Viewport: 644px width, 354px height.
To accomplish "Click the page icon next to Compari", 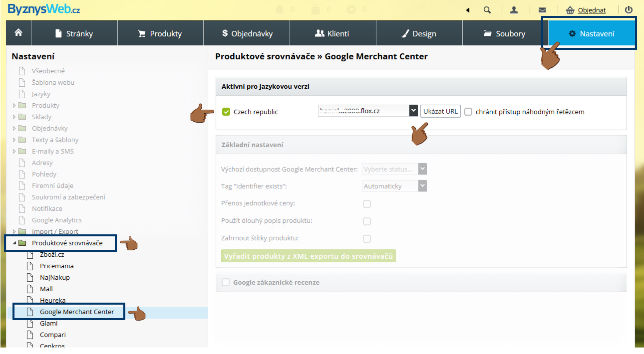I will click(x=30, y=335).
